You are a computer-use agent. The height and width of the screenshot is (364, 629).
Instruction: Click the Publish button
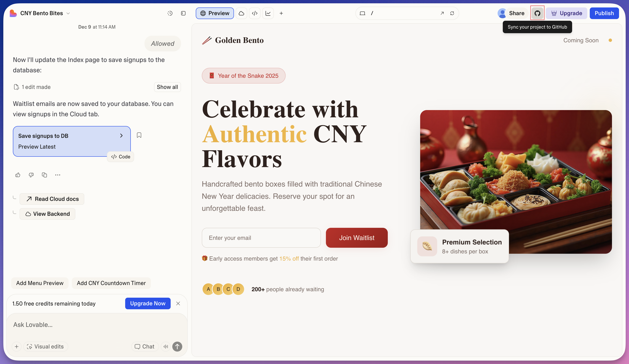604,13
